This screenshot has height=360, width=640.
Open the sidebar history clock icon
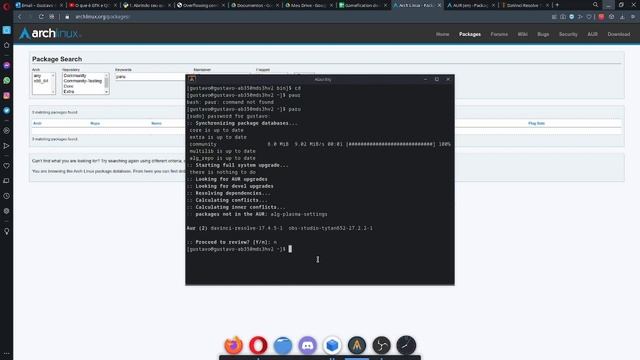(7, 196)
